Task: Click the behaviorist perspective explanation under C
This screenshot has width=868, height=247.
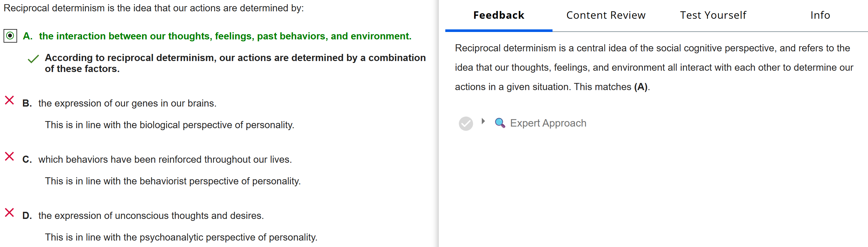Action: [172, 181]
